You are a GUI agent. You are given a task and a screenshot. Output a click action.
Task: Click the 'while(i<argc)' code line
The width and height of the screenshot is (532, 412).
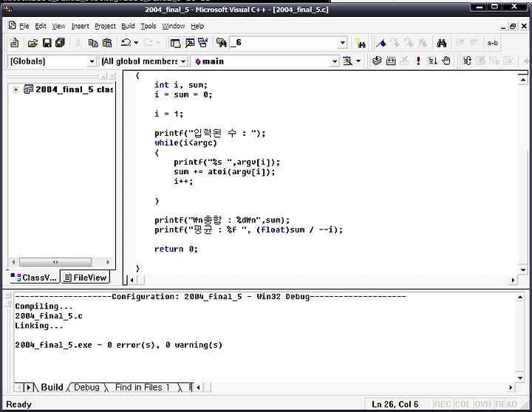[185, 143]
